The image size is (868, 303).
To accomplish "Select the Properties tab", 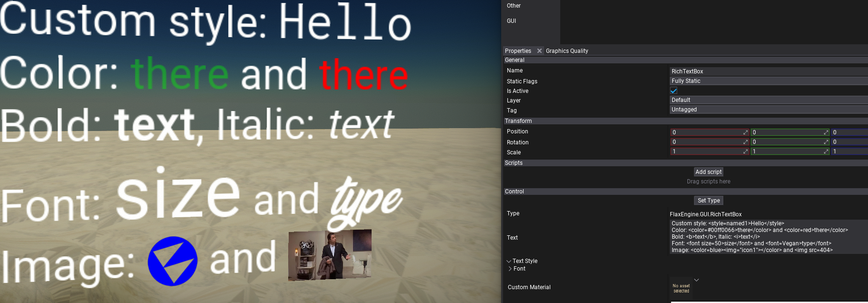I will pos(518,51).
